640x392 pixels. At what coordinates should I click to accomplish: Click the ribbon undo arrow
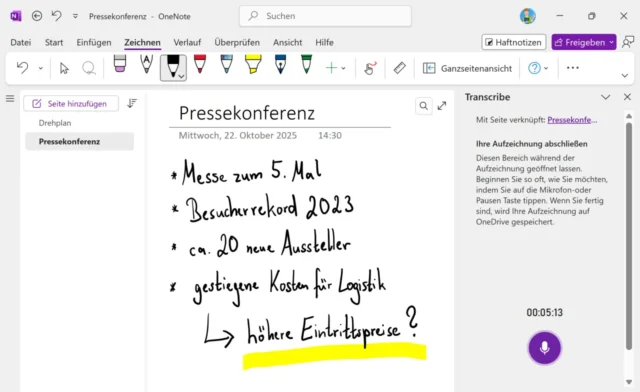pos(22,68)
